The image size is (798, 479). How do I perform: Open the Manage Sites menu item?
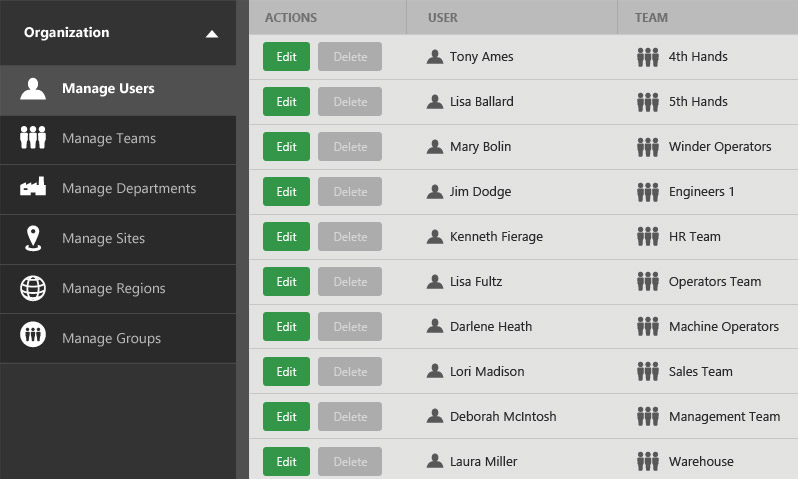pyautogui.click(x=103, y=238)
